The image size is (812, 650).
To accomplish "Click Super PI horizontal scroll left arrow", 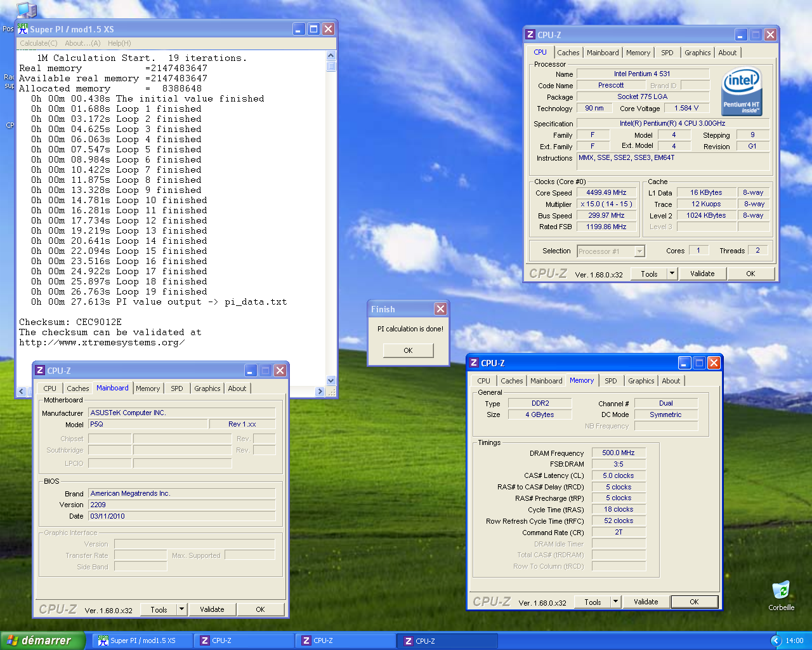I will (x=22, y=392).
